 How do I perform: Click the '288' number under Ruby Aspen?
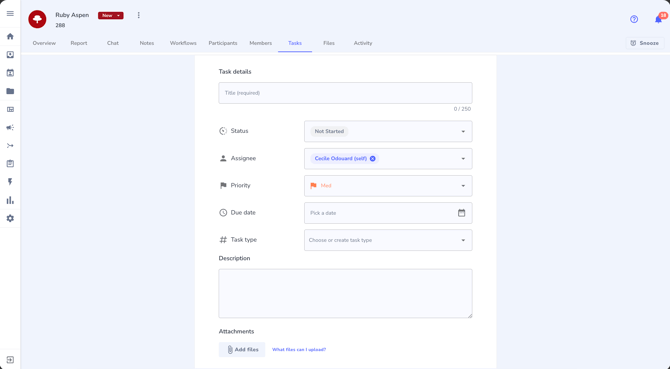60,25
